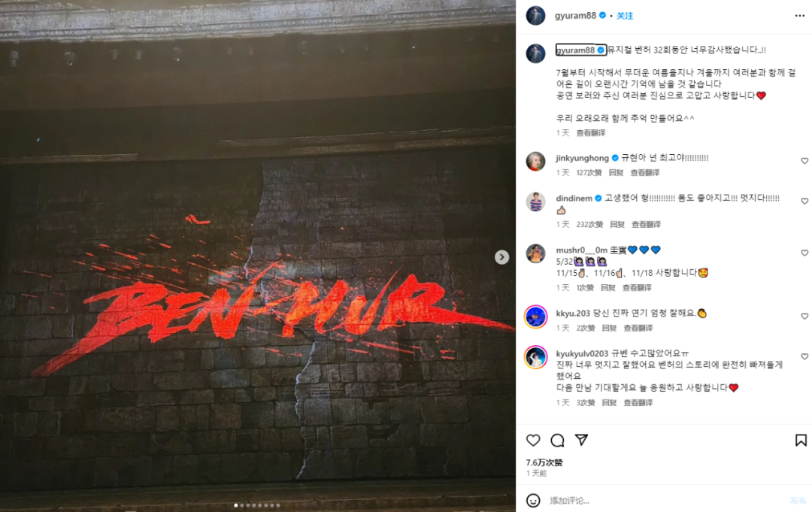Select the second carousel dot indicator
The width and height of the screenshot is (812, 512).
[242, 505]
